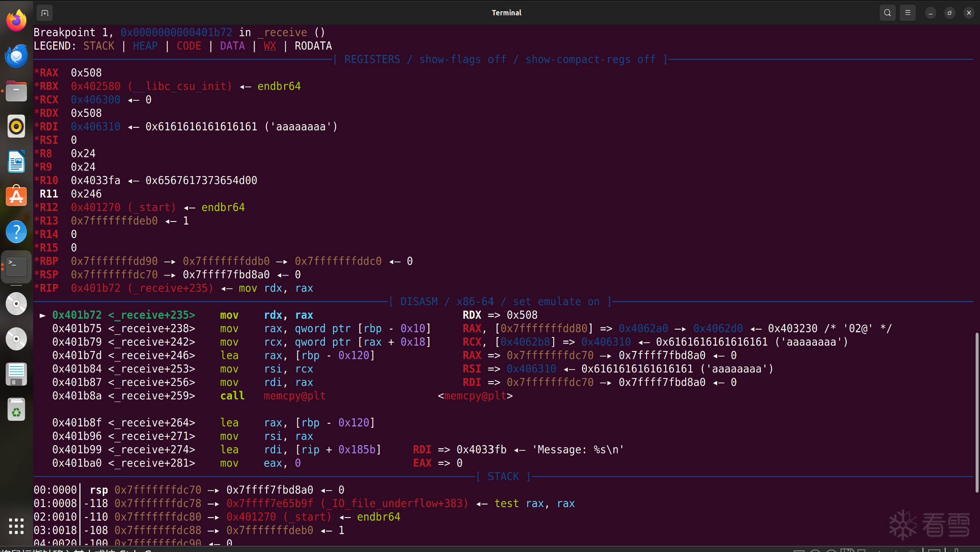Image resolution: width=980 pixels, height=552 pixels.
Task: Select the Terminal icon in dock
Action: pyautogui.click(x=17, y=267)
